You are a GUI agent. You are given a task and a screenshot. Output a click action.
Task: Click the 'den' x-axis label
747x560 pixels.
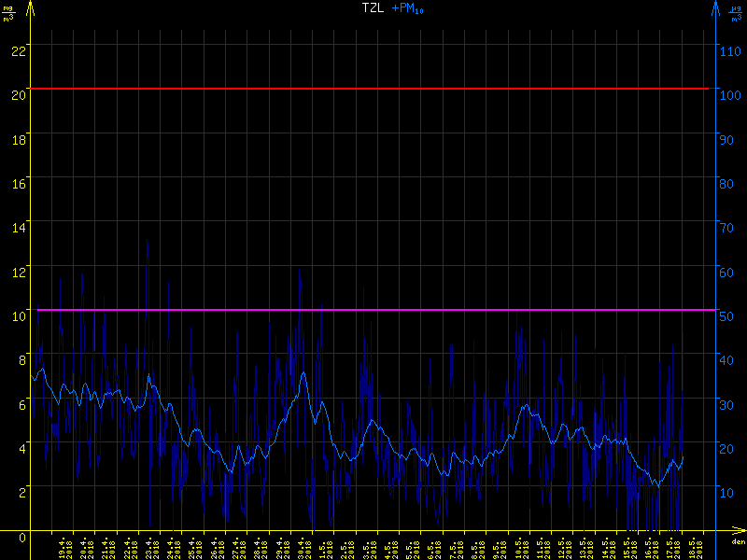pos(738,542)
